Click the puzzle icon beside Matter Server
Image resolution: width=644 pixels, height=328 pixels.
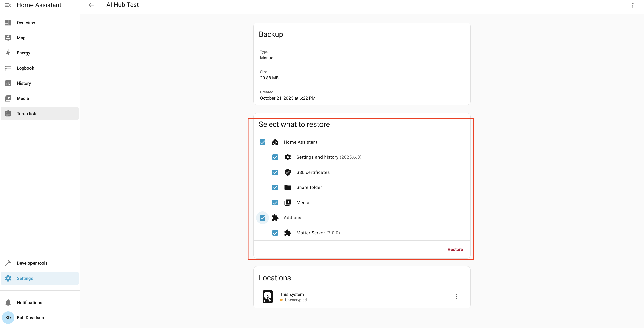point(288,233)
